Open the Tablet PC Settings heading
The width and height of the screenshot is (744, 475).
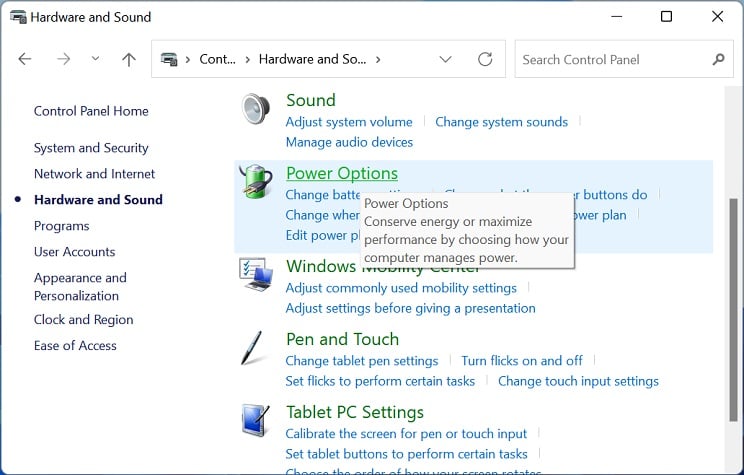pos(355,412)
